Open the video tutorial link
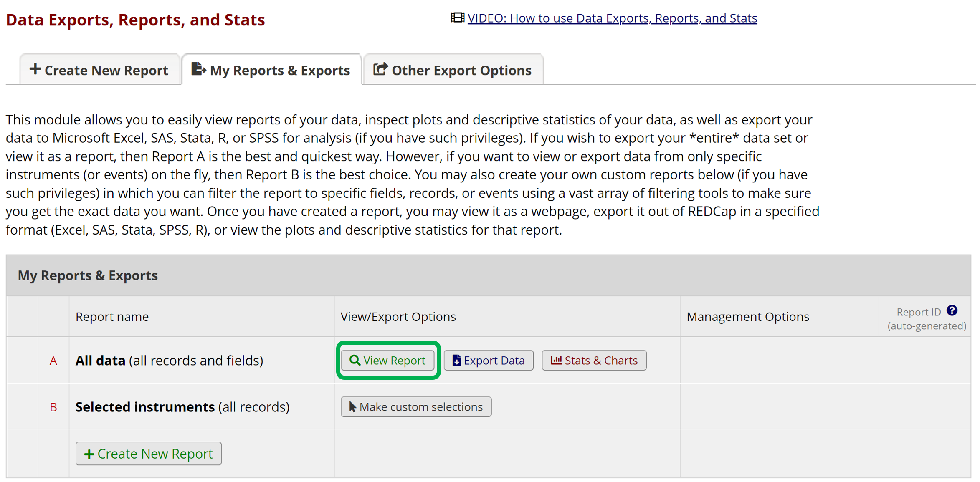Image resolution: width=980 pixels, height=482 pixels. pyautogui.click(x=612, y=18)
